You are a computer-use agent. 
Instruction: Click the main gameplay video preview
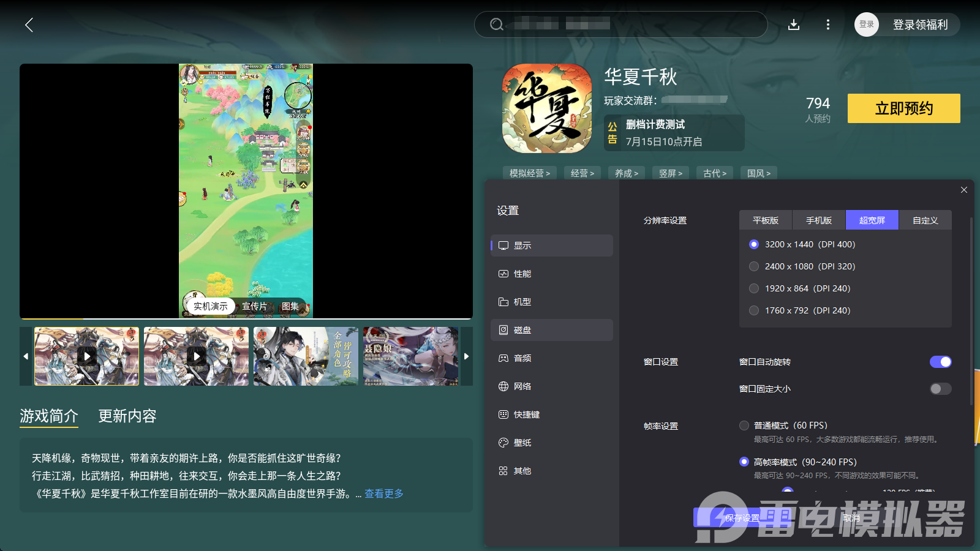246,190
